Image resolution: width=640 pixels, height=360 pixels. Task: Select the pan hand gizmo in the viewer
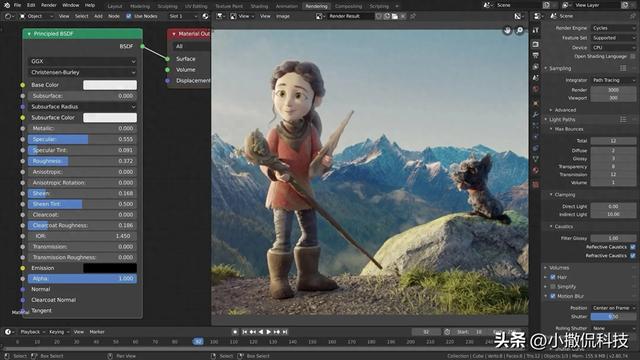pos(507,31)
